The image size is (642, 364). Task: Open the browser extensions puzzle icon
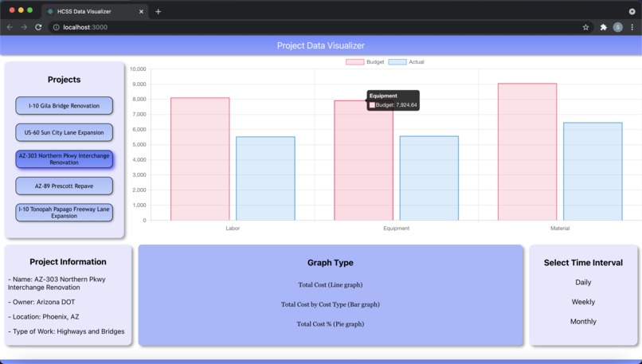(603, 27)
